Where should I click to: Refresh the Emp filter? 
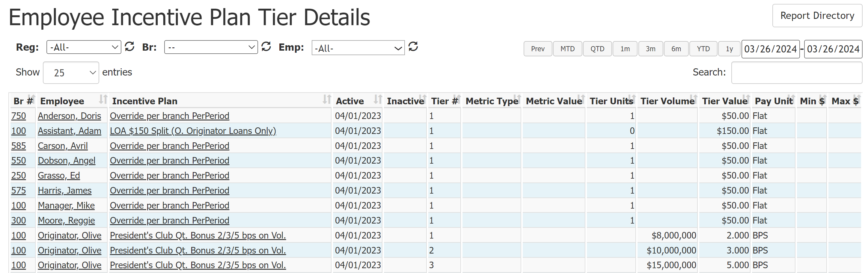tap(413, 46)
